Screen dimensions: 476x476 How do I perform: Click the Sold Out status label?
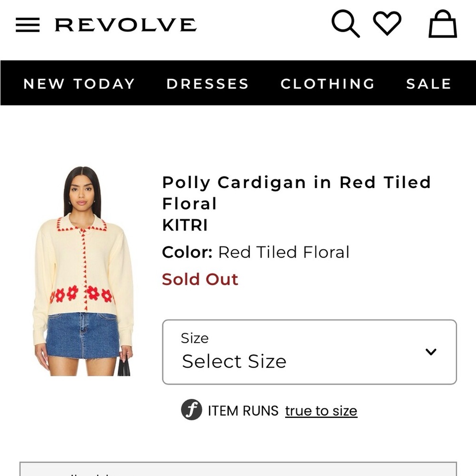click(200, 279)
